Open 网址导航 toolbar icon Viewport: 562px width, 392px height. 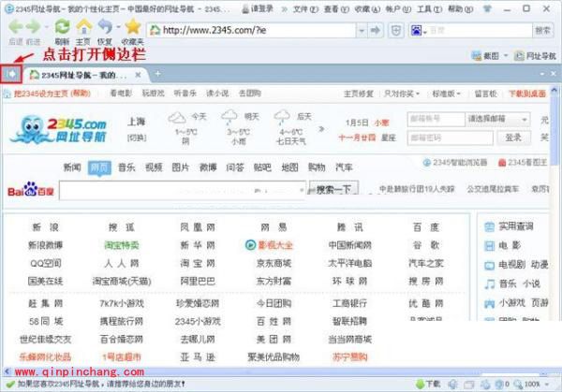[x=519, y=56]
